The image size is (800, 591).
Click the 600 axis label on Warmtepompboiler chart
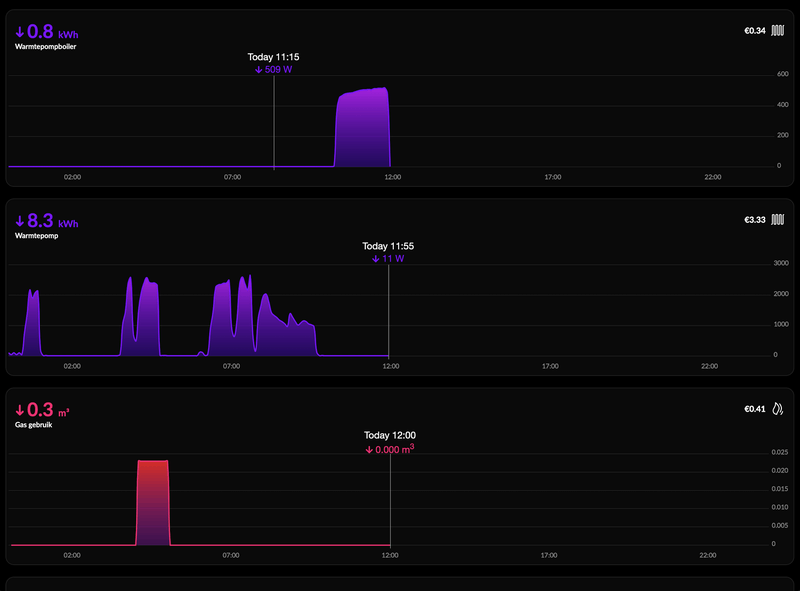(783, 74)
